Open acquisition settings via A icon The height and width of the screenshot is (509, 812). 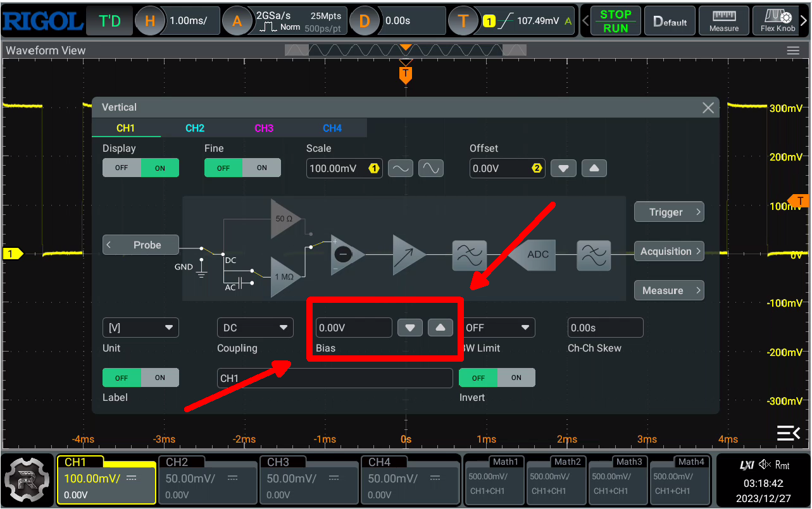click(237, 21)
